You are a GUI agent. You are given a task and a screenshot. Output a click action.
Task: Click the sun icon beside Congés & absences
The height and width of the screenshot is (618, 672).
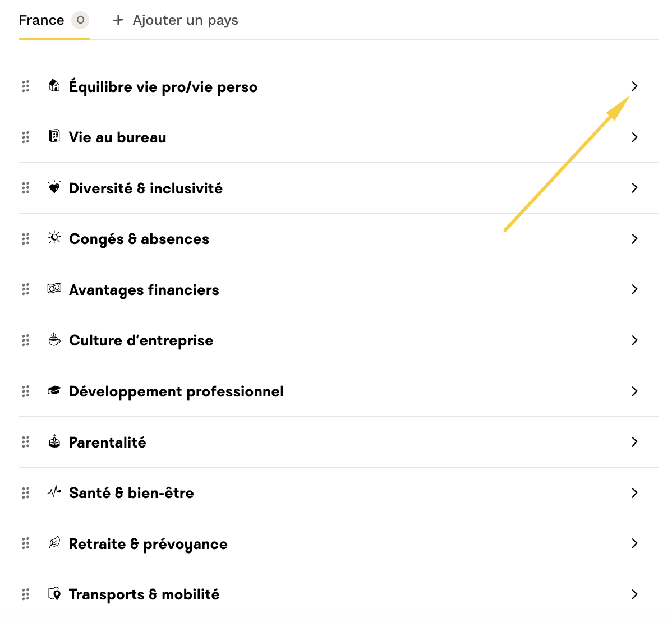click(x=54, y=238)
